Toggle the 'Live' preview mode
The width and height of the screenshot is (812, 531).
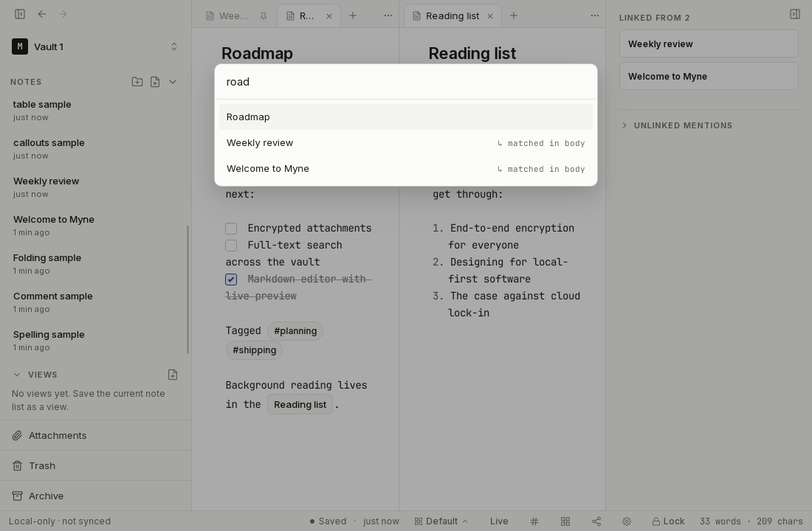pos(499,521)
